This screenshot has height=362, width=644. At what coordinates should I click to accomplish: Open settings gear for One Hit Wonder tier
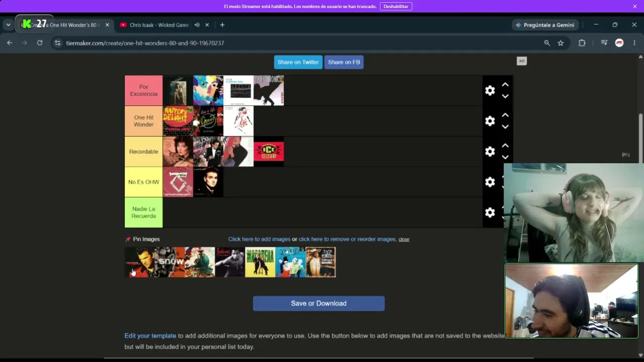pyautogui.click(x=490, y=121)
